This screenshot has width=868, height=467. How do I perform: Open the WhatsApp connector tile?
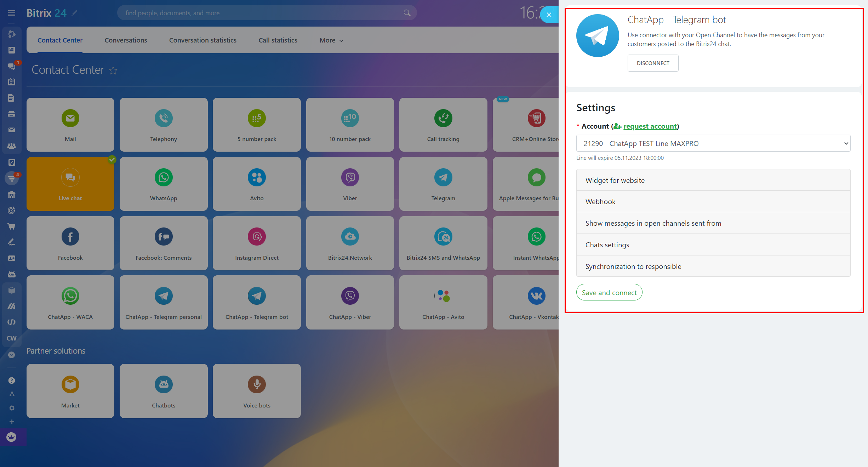(163, 184)
